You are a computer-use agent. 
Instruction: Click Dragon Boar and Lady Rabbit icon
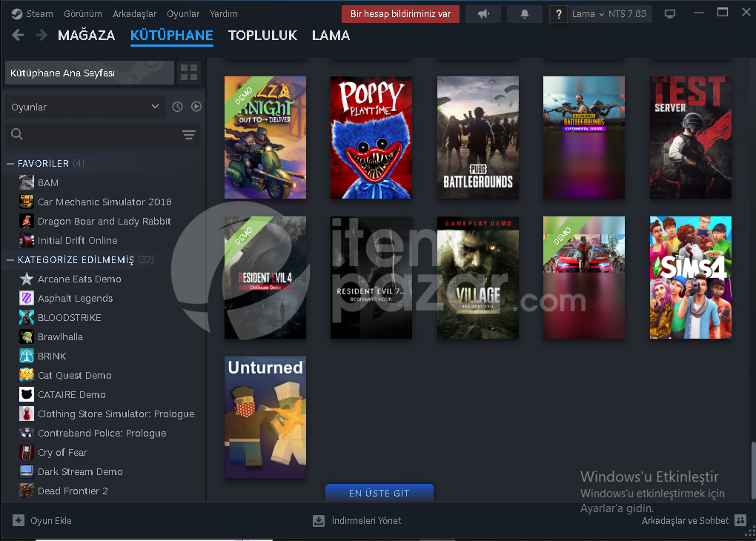pos(27,221)
